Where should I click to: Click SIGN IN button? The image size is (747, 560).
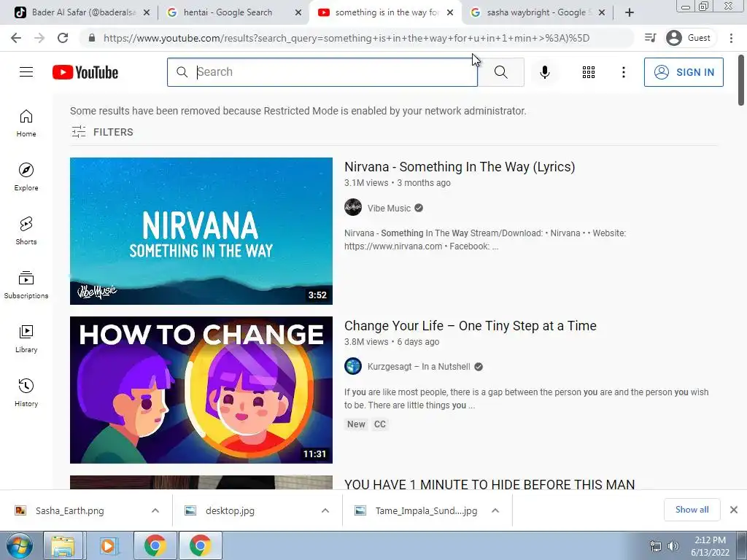tap(684, 72)
